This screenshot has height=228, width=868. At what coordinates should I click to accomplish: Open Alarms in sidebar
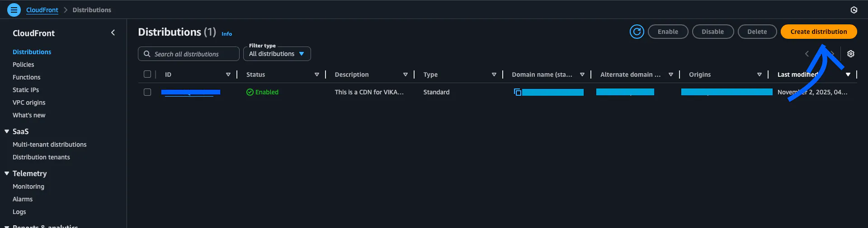(x=23, y=199)
